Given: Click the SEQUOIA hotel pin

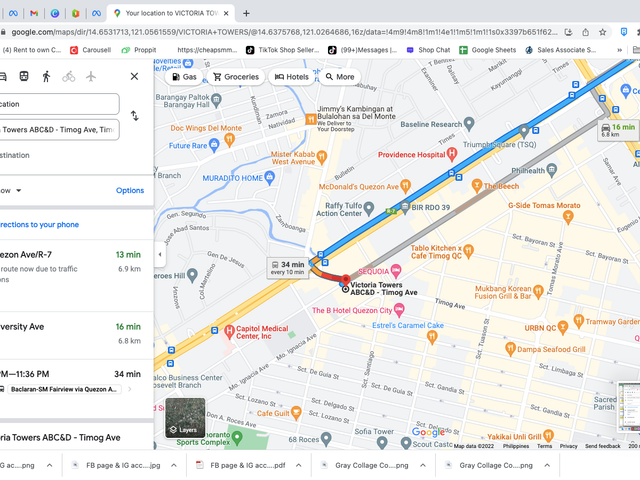Looking at the screenshot, I should pyautogui.click(x=396, y=271).
